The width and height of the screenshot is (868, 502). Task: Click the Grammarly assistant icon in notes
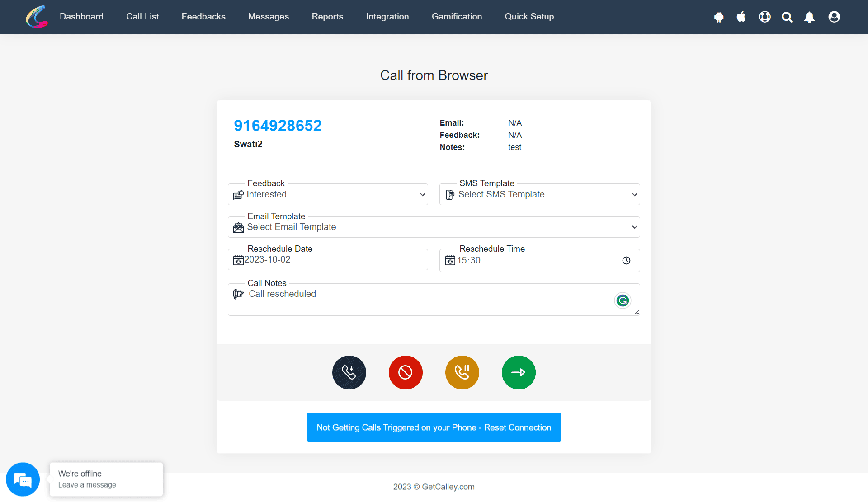(x=622, y=300)
